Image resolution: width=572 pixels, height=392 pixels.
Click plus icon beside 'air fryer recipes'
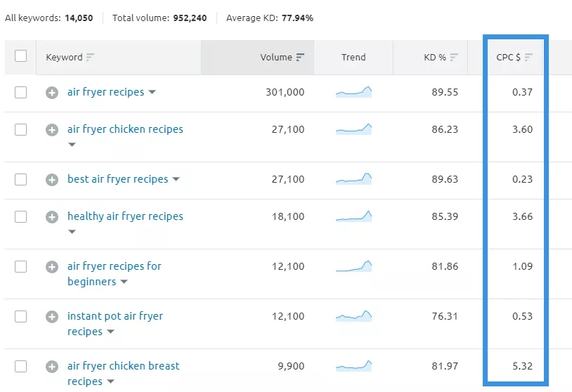[x=52, y=93]
